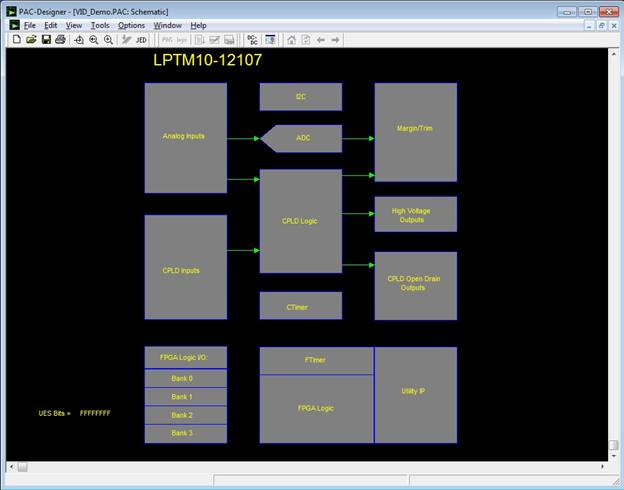The height and width of the screenshot is (490, 624).
Task: Select the CTimer block
Action: [301, 306]
